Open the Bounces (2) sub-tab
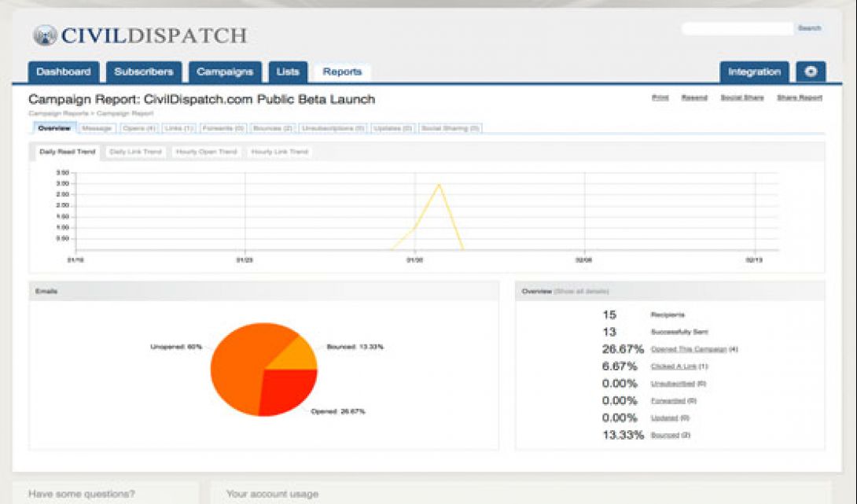This screenshot has height=504, width=857. (273, 128)
